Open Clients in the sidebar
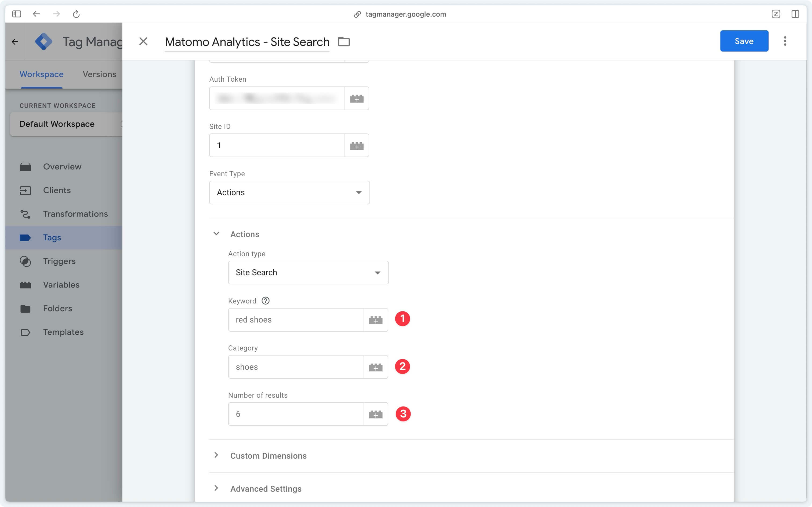The image size is (812, 507). (64, 190)
